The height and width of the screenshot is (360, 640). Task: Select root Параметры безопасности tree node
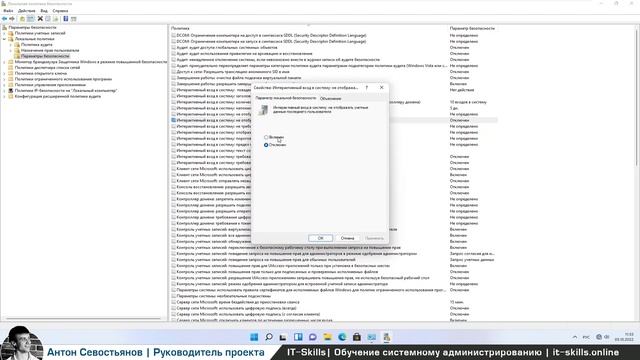(32, 27)
